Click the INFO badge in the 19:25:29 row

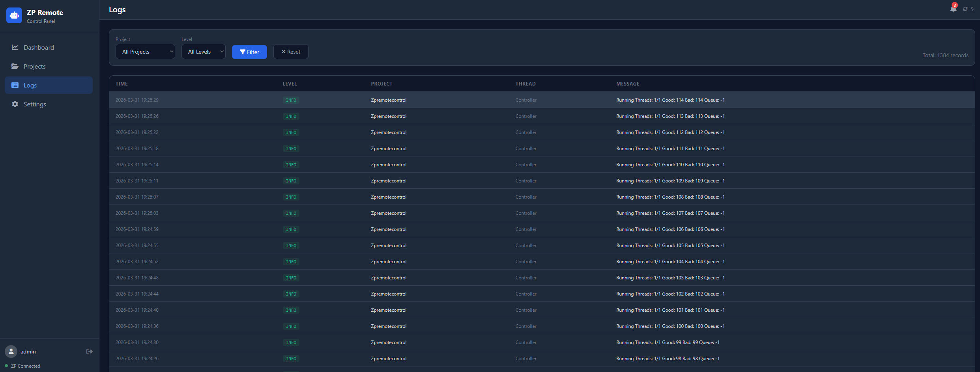(291, 100)
